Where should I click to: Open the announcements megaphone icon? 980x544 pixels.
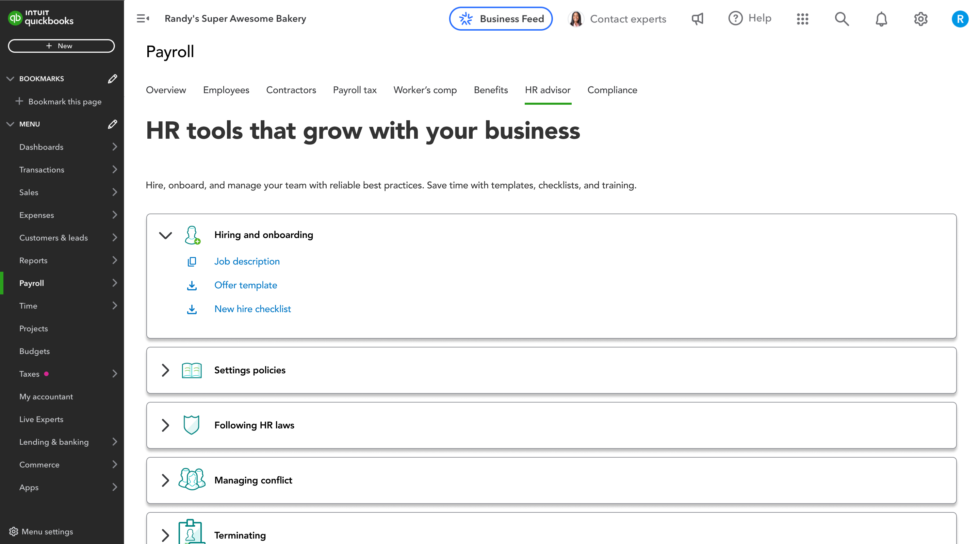click(x=697, y=19)
